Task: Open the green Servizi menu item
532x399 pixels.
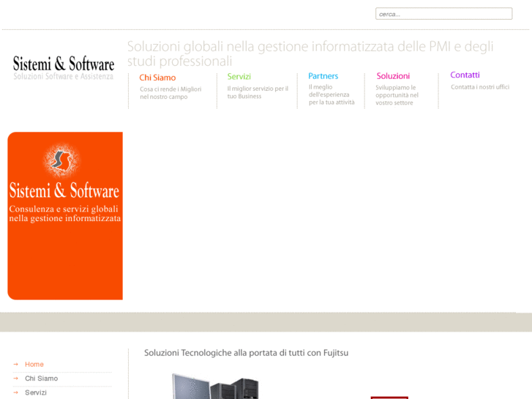Action: point(239,76)
